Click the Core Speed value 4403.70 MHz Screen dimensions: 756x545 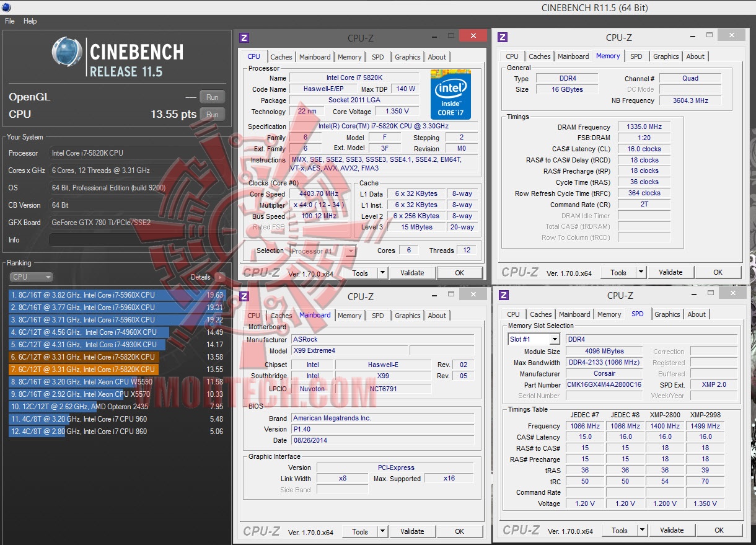[x=320, y=194]
